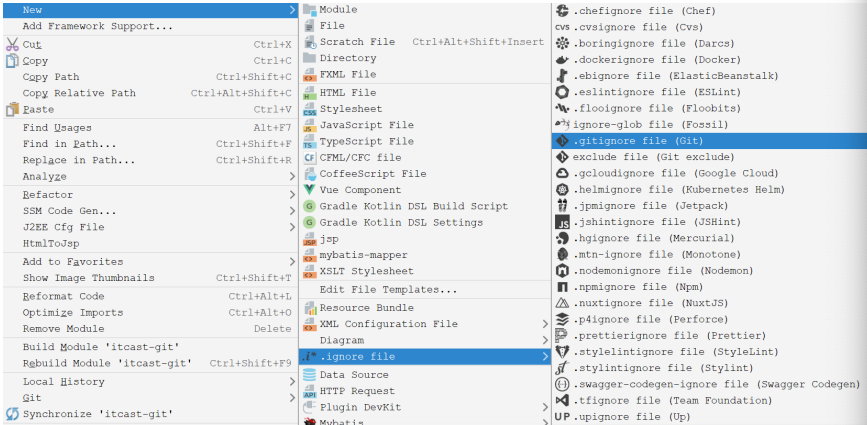The width and height of the screenshot is (867, 425).
Task: Open Edit File Templates
Action: tap(425, 290)
